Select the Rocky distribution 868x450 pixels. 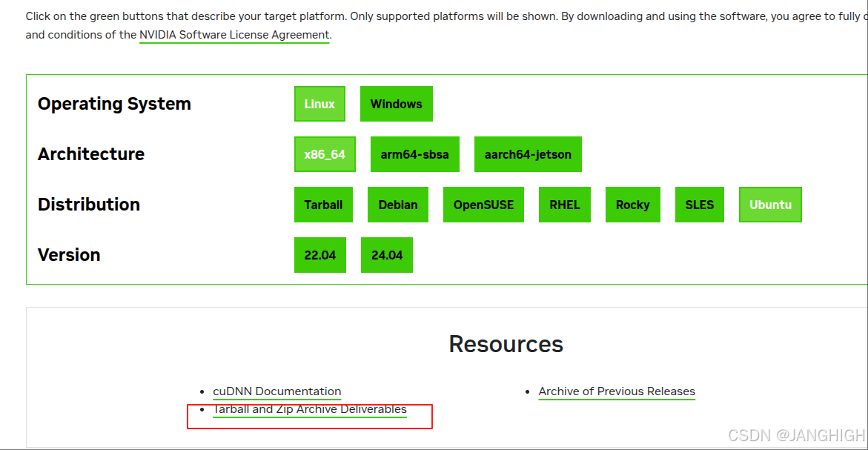(x=633, y=205)
